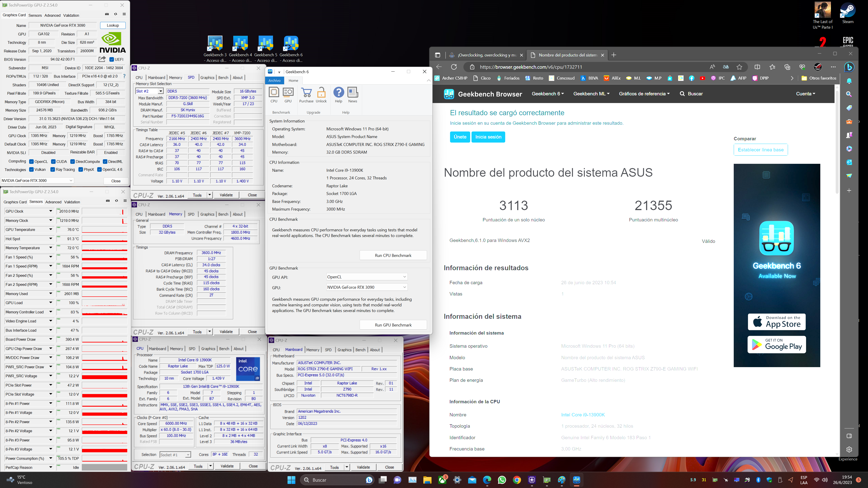The width and height of the screenshot is (868, 488).
Task: Toggle the OpenCL checkbox in GPU-Z
Action: click(x=31, y=162)
